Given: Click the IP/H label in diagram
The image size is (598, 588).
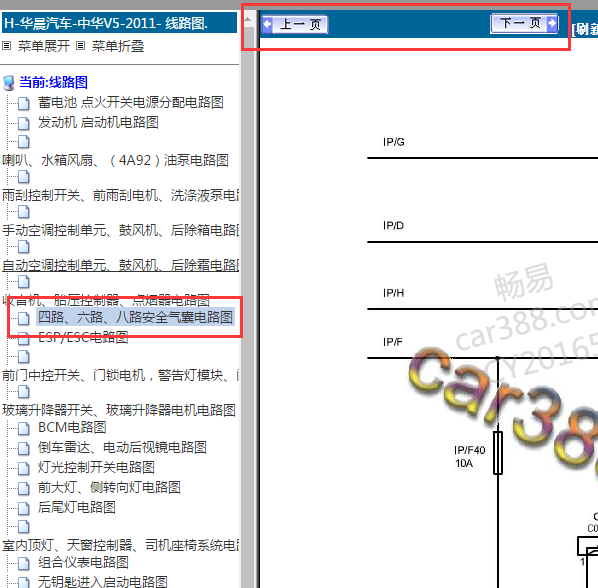Looking at the screenshot, I should [393, 293].
